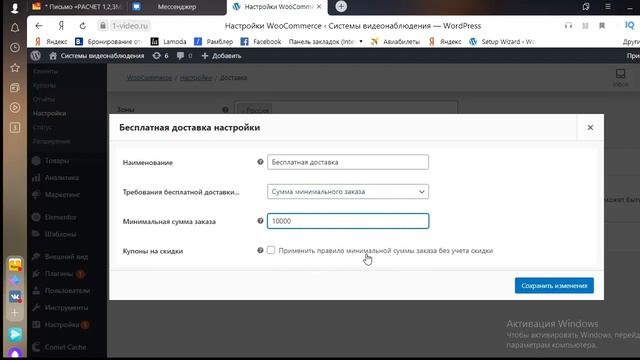Click Добавить in the admin bar

pos(221,56)
